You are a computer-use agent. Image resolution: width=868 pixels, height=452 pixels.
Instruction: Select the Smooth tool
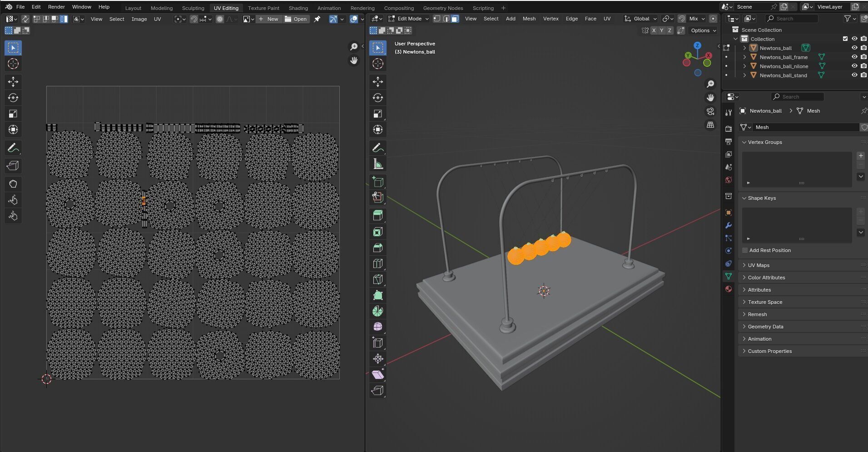(378, 327)
